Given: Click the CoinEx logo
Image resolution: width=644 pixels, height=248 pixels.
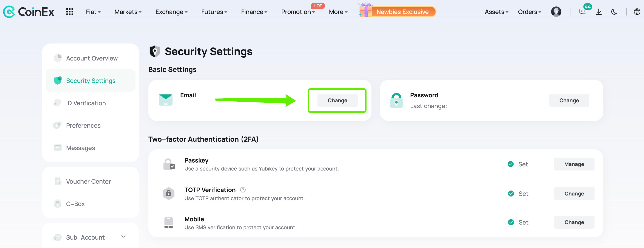Looking at the screenshot, I should coord(29,12).
